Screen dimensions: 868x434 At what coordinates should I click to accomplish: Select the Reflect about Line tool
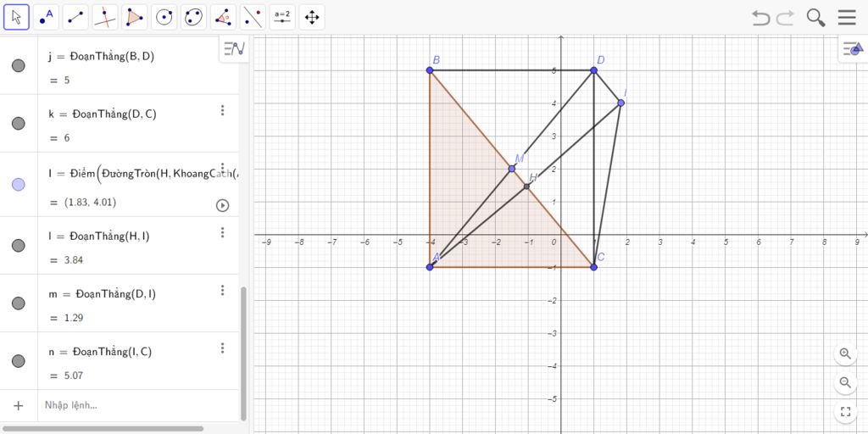coord(253,17)
